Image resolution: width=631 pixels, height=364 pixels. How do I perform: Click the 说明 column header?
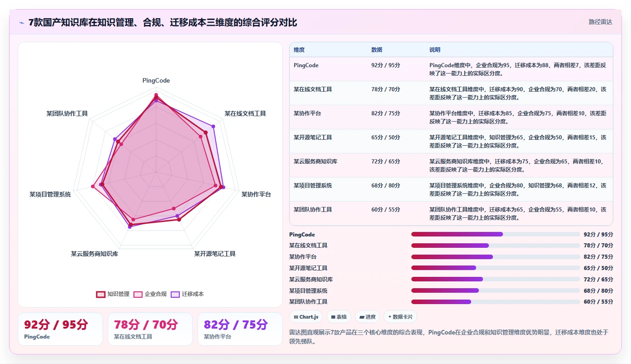[x=435, y=50]
